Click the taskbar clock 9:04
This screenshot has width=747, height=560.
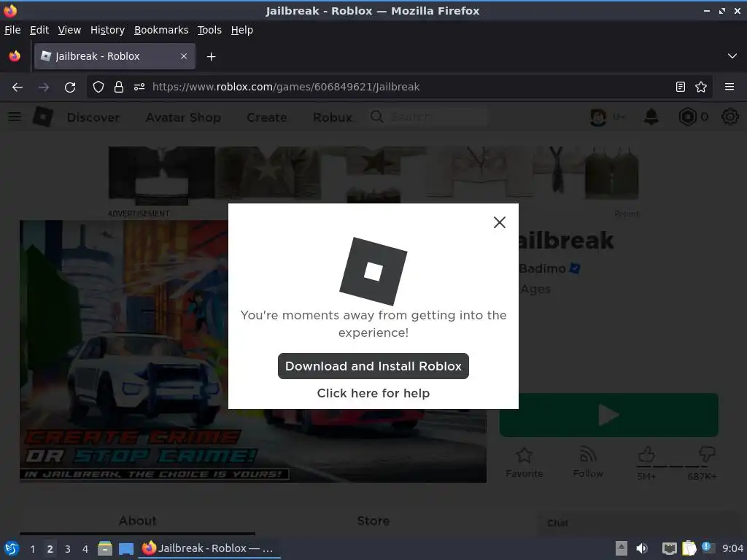[732, 548]
